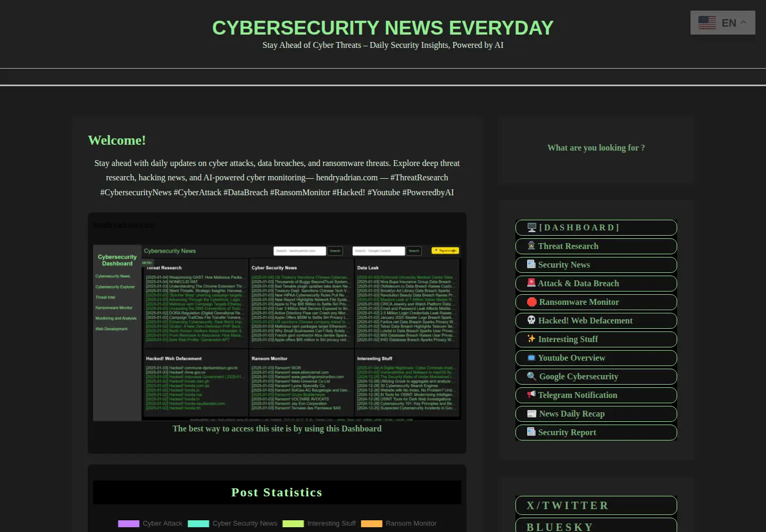Open Youtube Overview link
Viewport: 766px width, 532px height.
[596, 358]
